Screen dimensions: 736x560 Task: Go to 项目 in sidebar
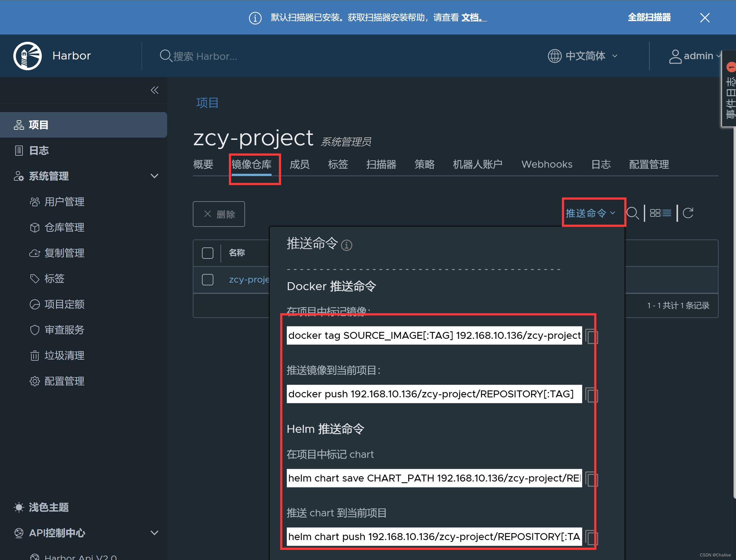(x=83, y=125)
